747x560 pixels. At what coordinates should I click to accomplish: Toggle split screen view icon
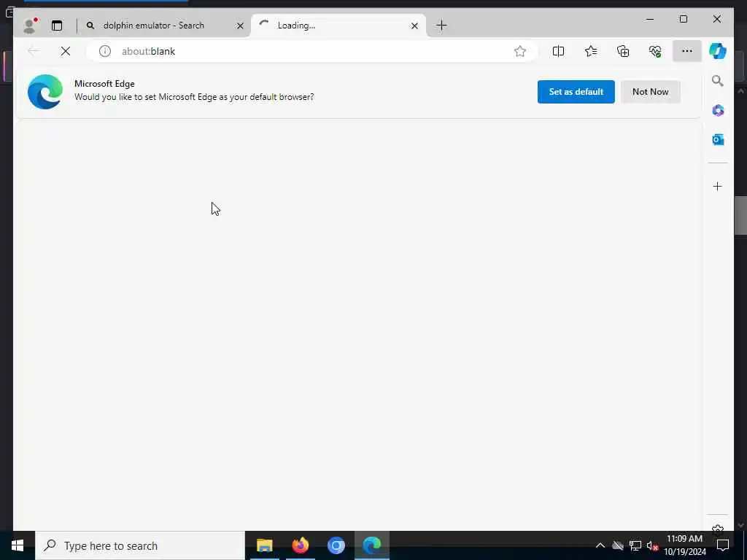[x=558, y=51]
